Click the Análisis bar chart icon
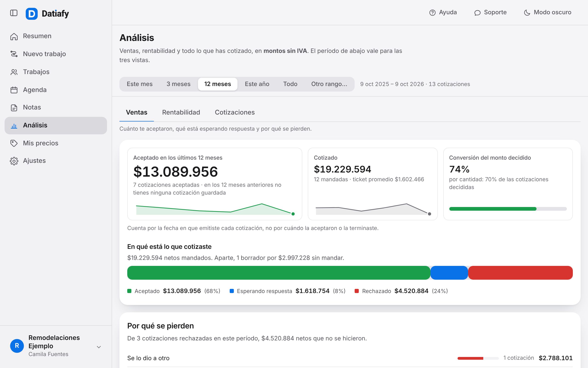Screen dimensions: 588x368 point(14,126)
